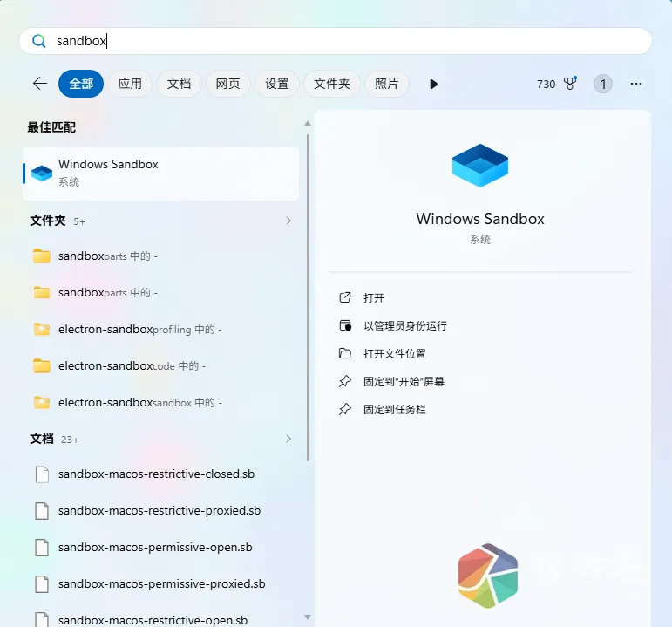Select the 设置 filter tab
Screen dimensions: 672x627
pos(277,84)
